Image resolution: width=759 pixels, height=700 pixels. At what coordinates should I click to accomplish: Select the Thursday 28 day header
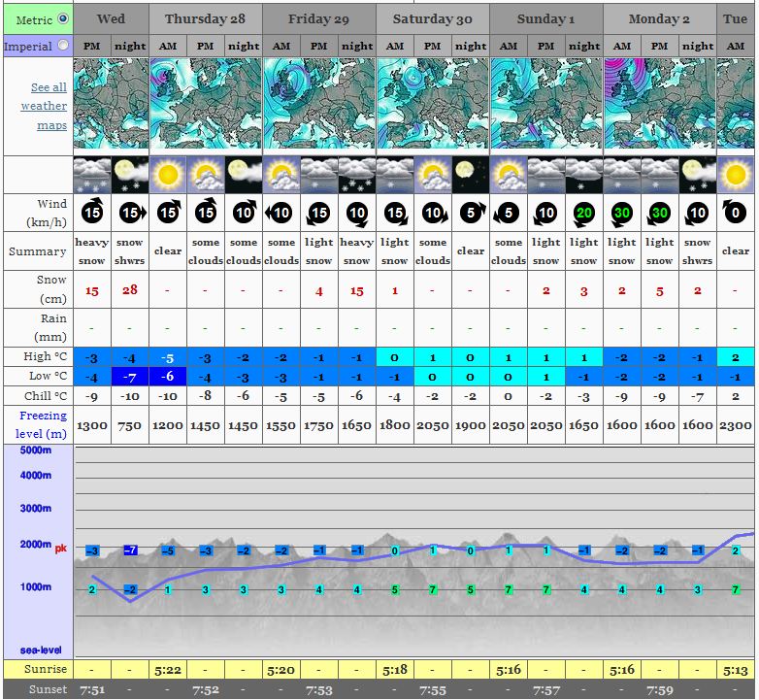(205, 18)
